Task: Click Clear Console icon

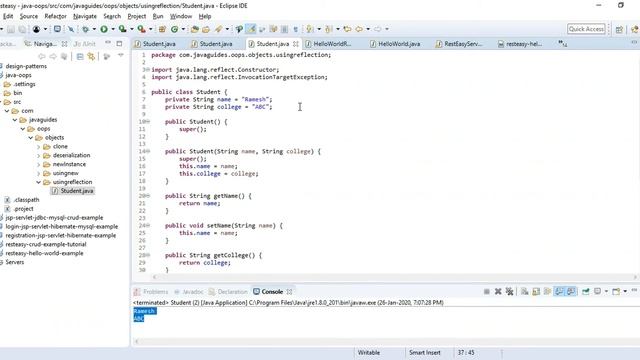Action: 524,291
